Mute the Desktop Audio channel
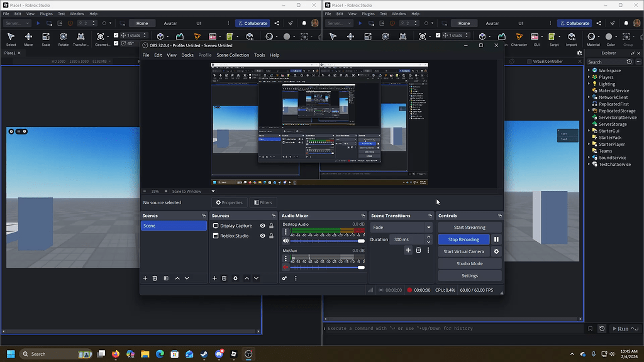The width and height of the screenshot is (644, 362). click(x=286, y=241)
